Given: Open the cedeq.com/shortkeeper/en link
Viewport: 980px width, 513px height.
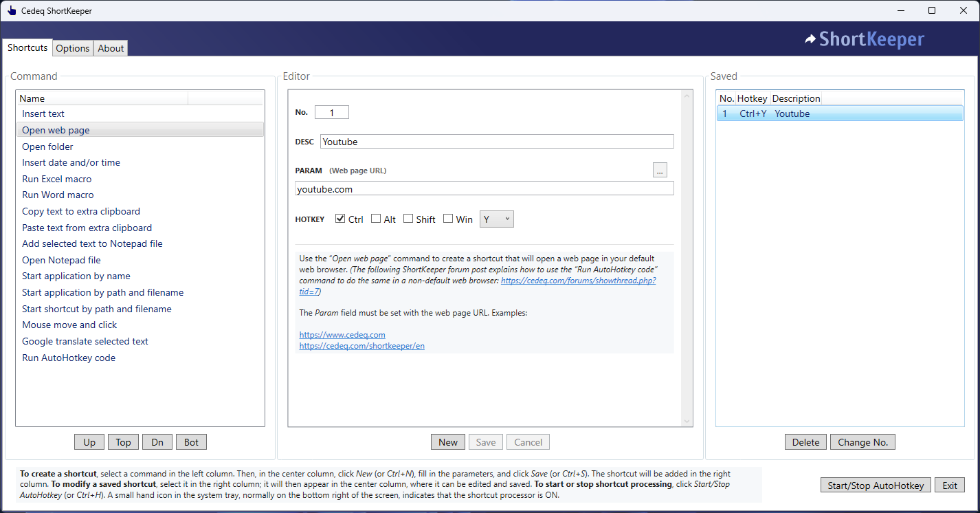Looking at the screenshot, I should coord(361,346).
